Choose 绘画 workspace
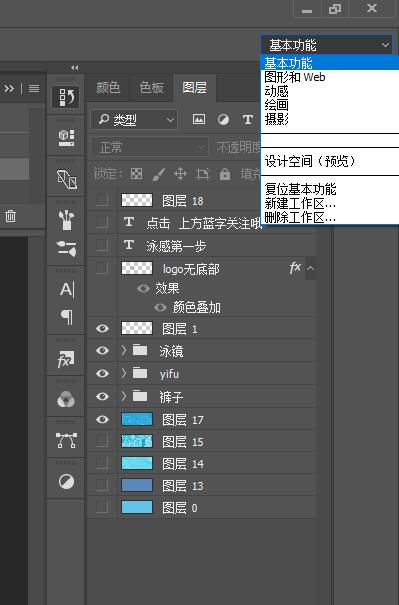The width and height of the screenshot is (399, 605). [276, 105]
